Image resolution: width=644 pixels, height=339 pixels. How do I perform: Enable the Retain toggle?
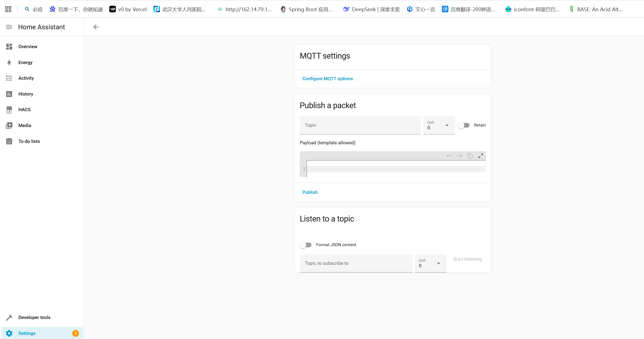coord(464,125)
